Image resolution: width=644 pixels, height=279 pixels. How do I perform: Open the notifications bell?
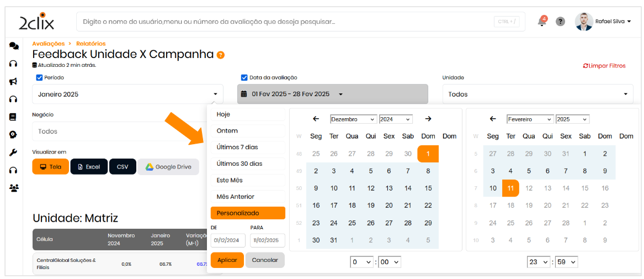point(542,22)
